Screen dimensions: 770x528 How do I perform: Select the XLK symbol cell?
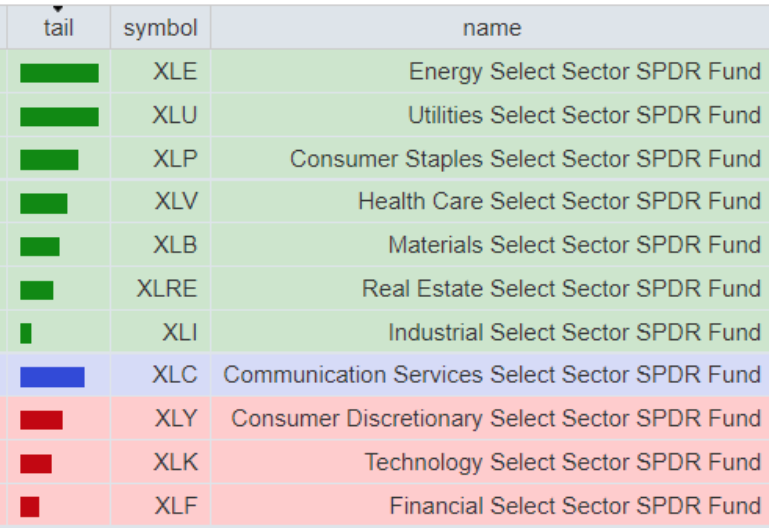(x=176, y=462)
